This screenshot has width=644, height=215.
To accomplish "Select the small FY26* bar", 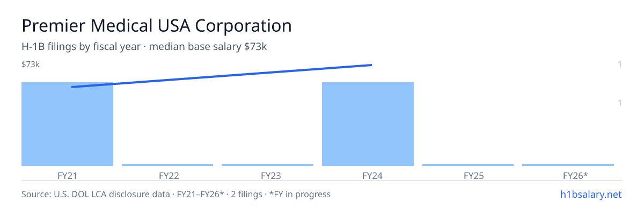I will point(568,165).
